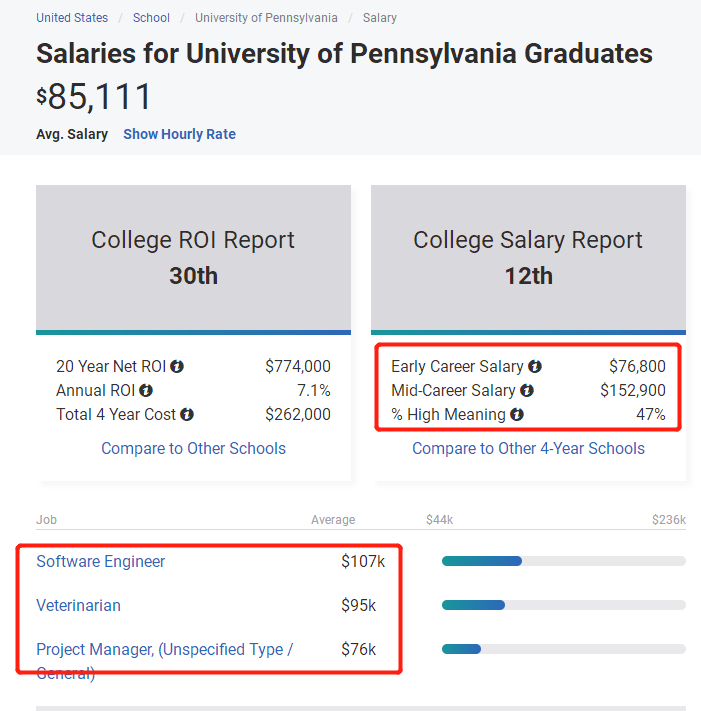This screenshot has height=711, width=701.
Task: Open Project Manager job link
Action: point(164,650)
